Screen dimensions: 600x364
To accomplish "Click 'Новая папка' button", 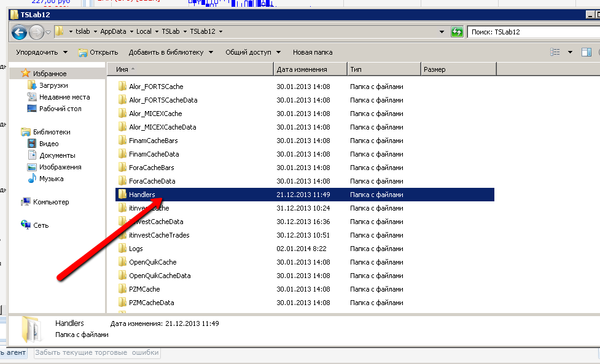I will pyautogui.click(x=313, y=52).
